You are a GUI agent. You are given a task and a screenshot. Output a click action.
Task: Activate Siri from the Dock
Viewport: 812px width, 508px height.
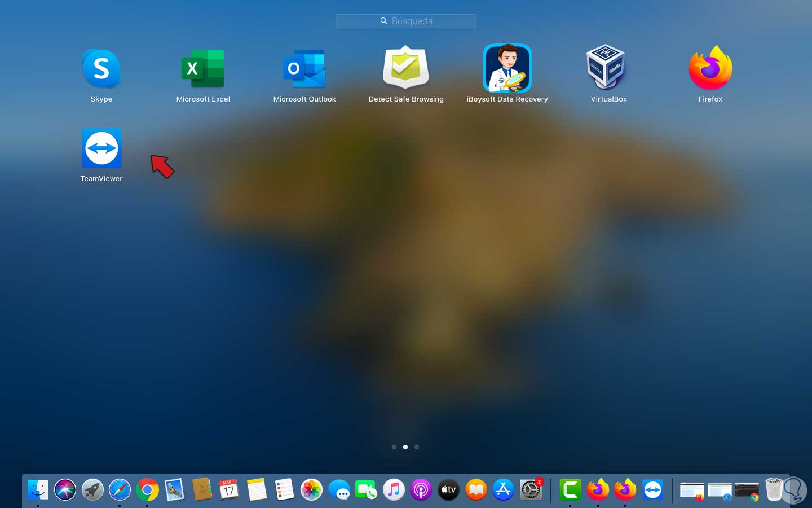pyautogui.click(x=65, y=489)
